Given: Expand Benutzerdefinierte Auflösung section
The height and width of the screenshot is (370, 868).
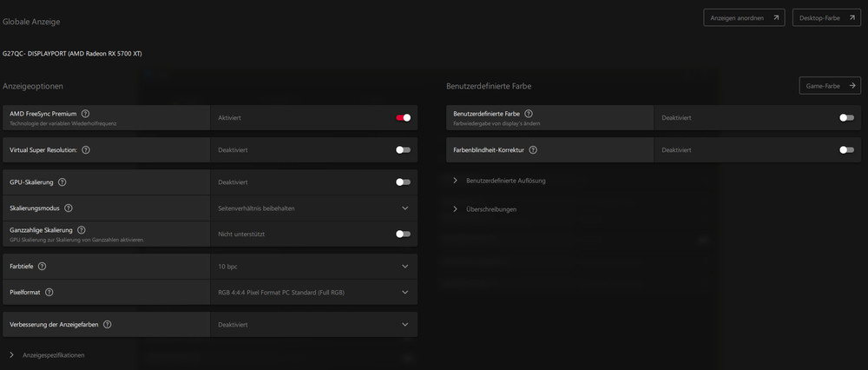Looking at the screenshot, I should (x=499, y=181).
